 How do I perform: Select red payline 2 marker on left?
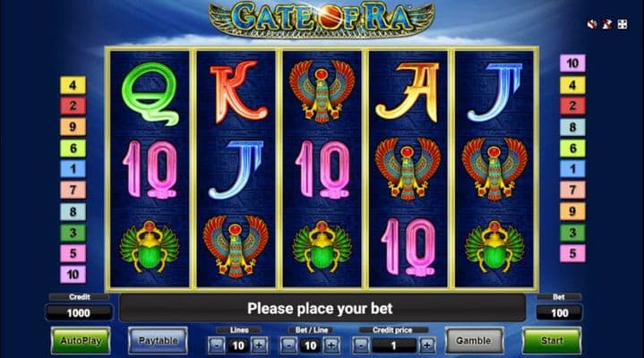pos(73,106)
